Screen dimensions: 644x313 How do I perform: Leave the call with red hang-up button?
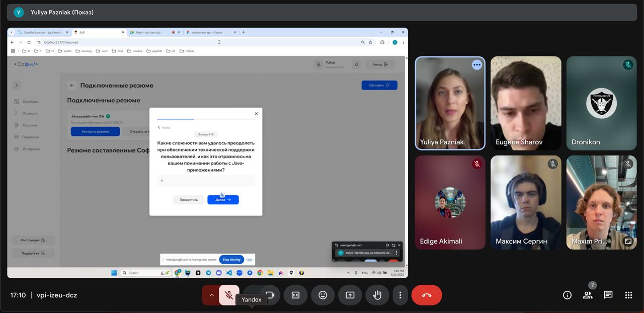[x=427, y=295]
